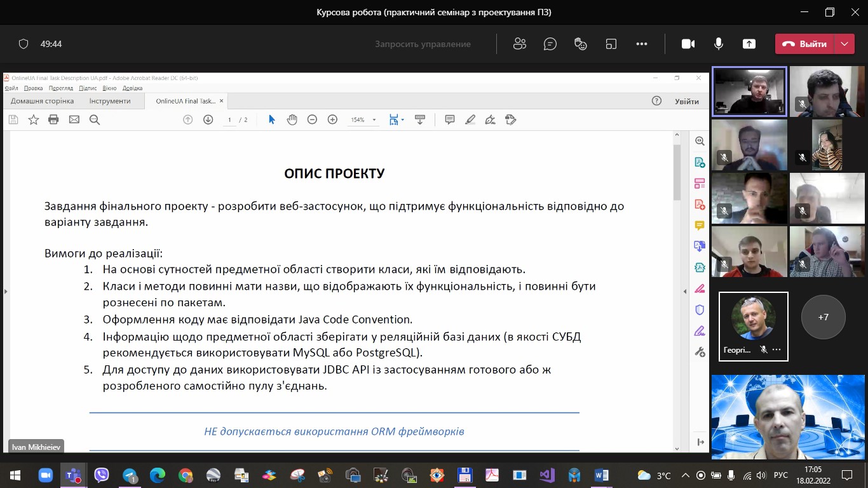Show hidden system tray icons

click(686, 475)
